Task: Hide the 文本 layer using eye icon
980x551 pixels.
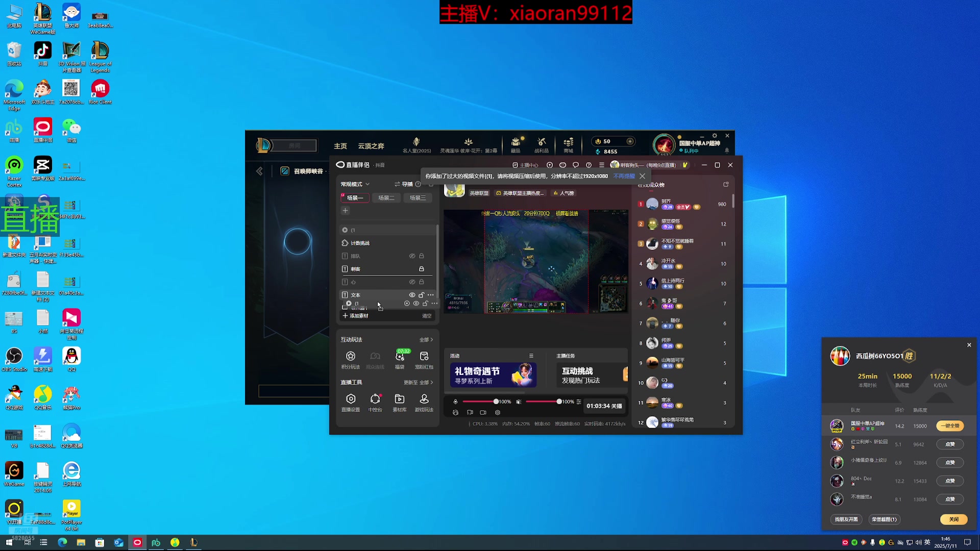Action: click(x=412, y=295)
